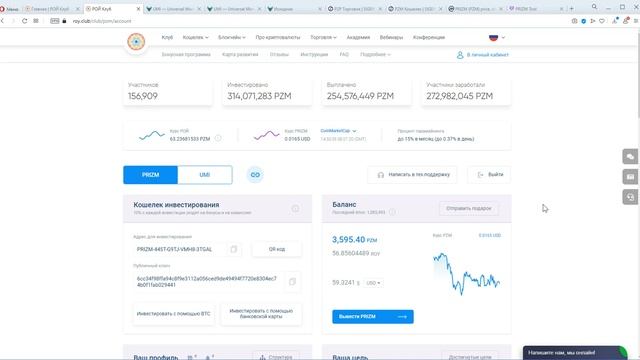Click the browser address bar URL
640x360 pixels.
pos(102,21)
